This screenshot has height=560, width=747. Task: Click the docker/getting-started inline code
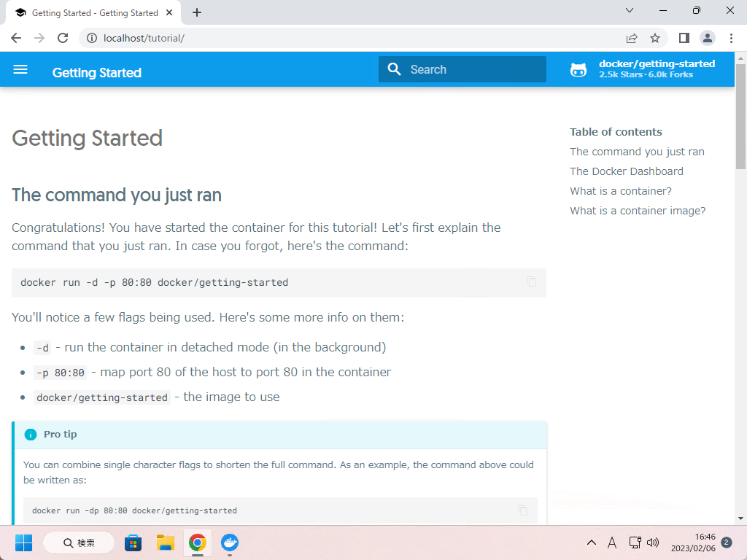coord(102,397)
